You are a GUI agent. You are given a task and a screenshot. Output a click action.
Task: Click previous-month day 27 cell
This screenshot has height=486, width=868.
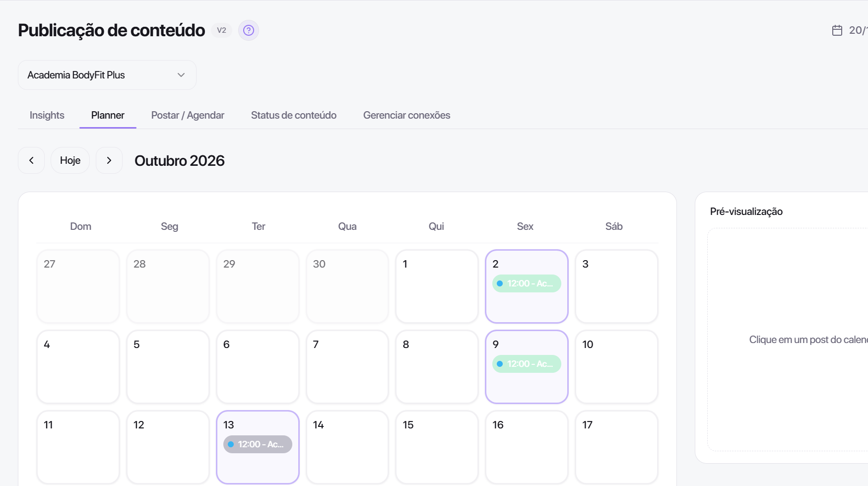(x=78, y=286)
